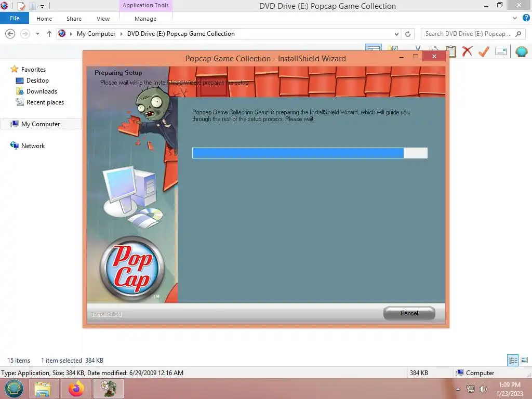Click the PopCap logo in the installer
Screen dimensions: 532x399
(x=132, y=269)
